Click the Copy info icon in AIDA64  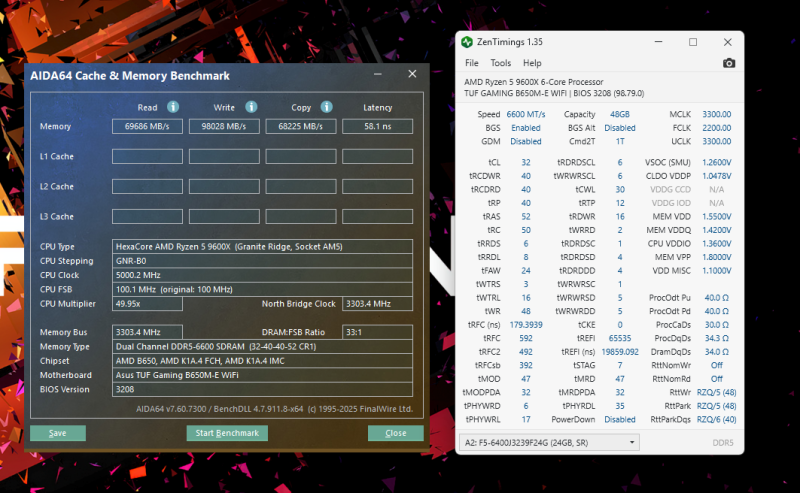[x=327, y=107]
